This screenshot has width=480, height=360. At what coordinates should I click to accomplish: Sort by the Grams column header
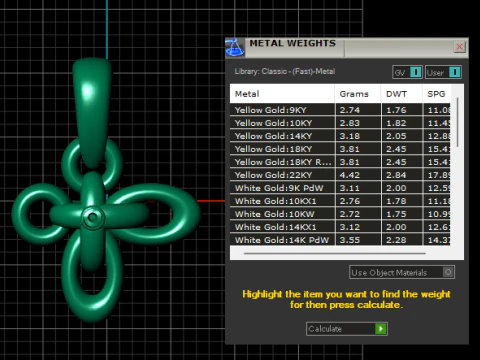tap(357, 94)
